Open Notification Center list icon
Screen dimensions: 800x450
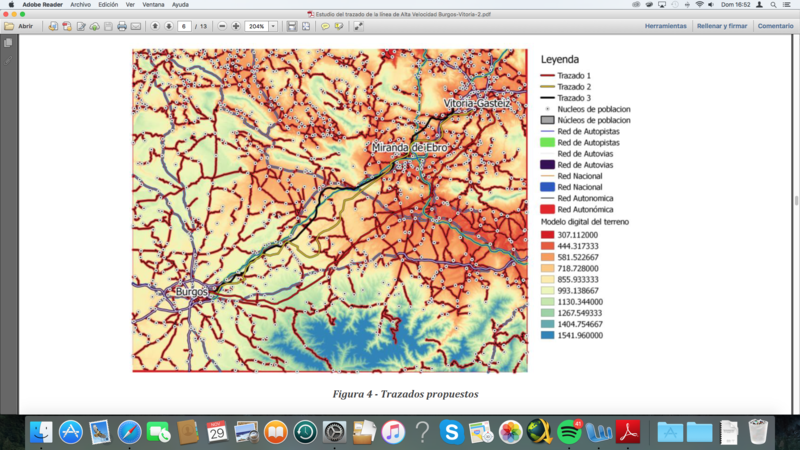tap(787, 5)
